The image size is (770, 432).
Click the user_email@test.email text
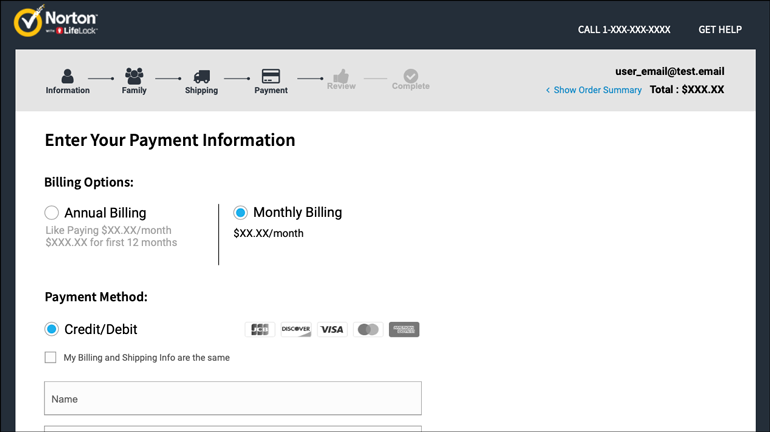(x=669, y=72)
